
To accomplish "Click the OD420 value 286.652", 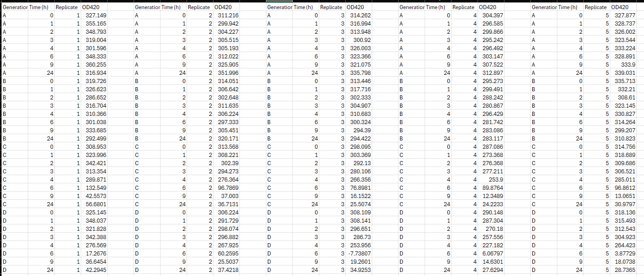I will (x=94, y=98).
